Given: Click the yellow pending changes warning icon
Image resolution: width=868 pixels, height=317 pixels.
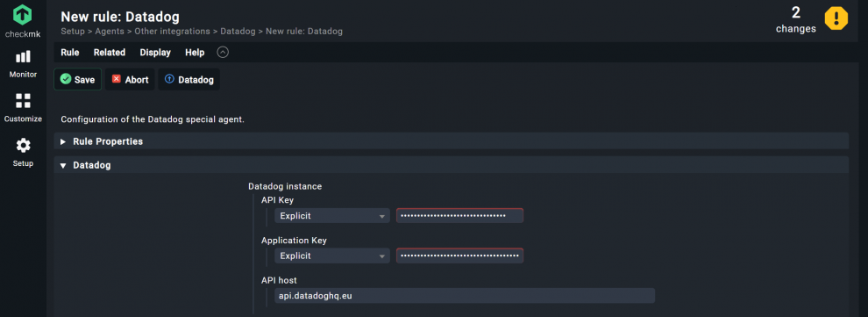Looking at the screenshot, I should click(836, 18).
